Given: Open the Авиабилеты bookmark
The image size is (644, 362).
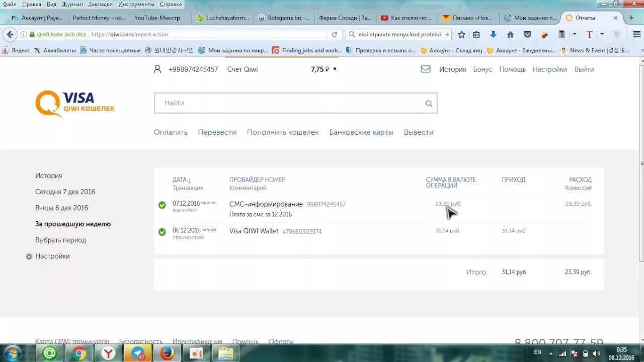Looking at the screenshot, I should (x=55, y=50).
